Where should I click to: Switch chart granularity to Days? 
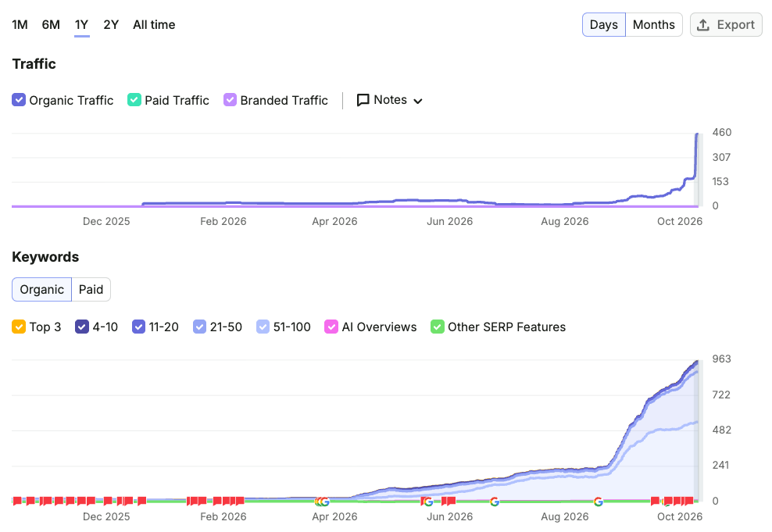[604, 24]
